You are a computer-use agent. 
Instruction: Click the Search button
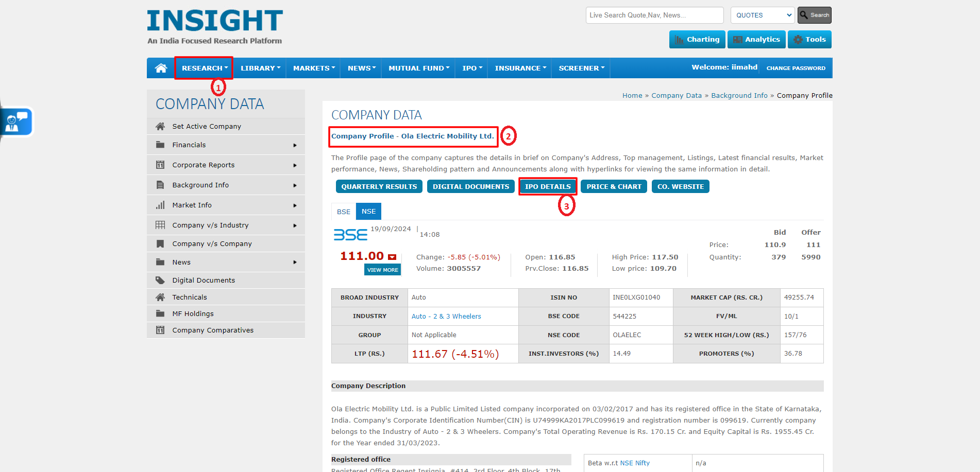(x=814, y=15)
